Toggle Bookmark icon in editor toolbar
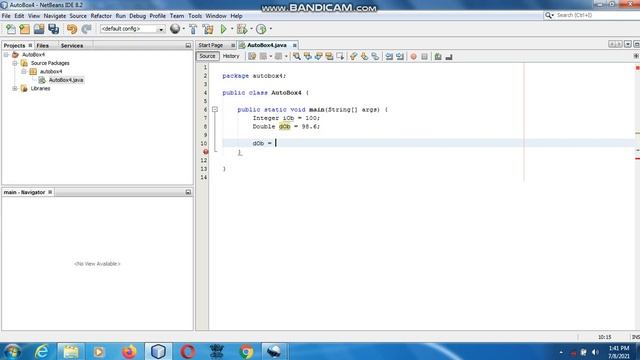The width and height of the screenshot is (640, 360). [x=375, y=57]
